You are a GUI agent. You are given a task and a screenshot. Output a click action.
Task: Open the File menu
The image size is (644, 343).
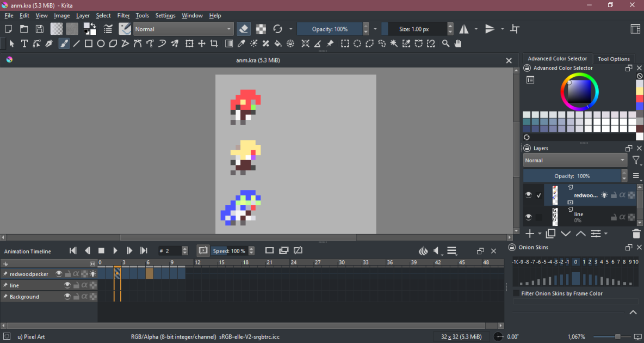pyautogui.click(x=9, y=16)
